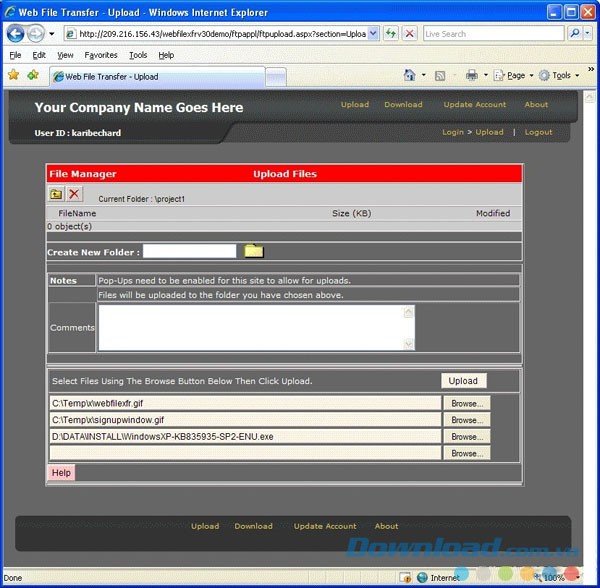Open the Edit menu
This screenshot has height=588, width=600.
coord(39,55)
